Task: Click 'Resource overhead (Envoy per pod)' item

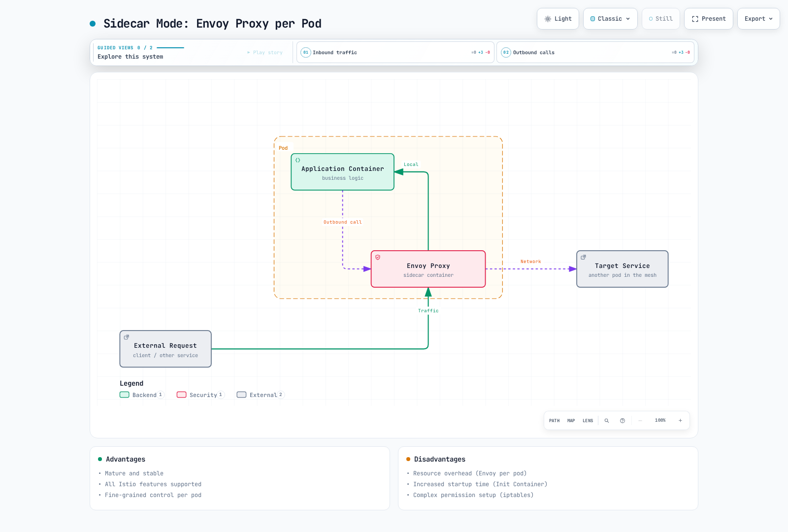Action: tap(470, 473)
